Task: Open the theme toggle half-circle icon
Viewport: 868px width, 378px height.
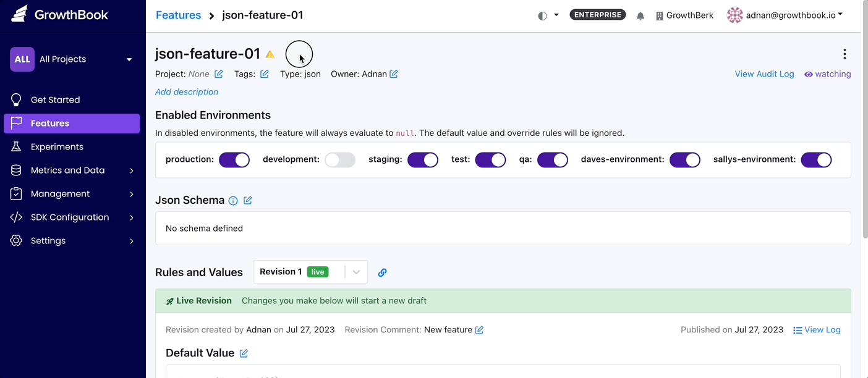Action: click(542, 15)
